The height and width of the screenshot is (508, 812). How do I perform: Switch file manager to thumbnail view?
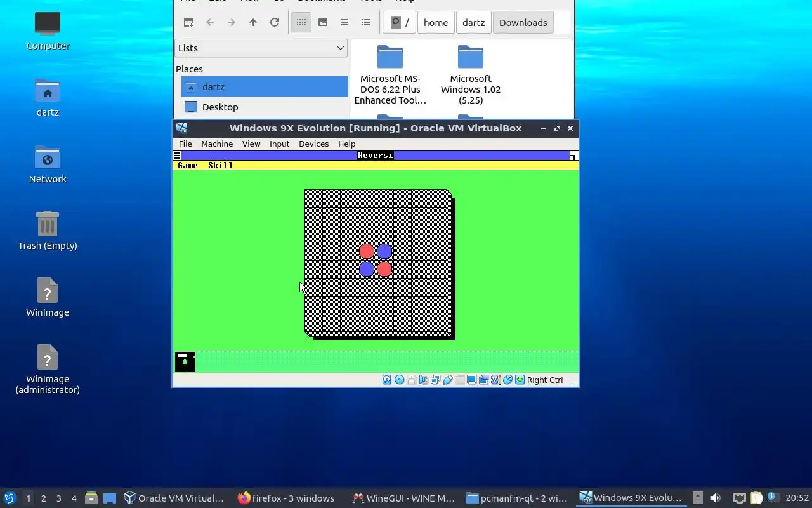pyautogui.click(x=323, y=22)
